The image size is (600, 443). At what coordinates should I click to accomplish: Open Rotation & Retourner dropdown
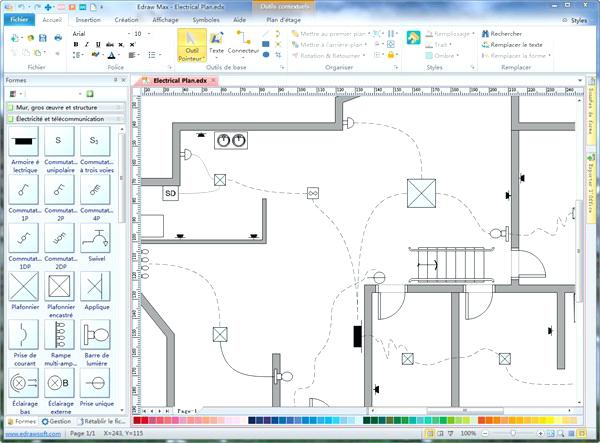[328, 55]
